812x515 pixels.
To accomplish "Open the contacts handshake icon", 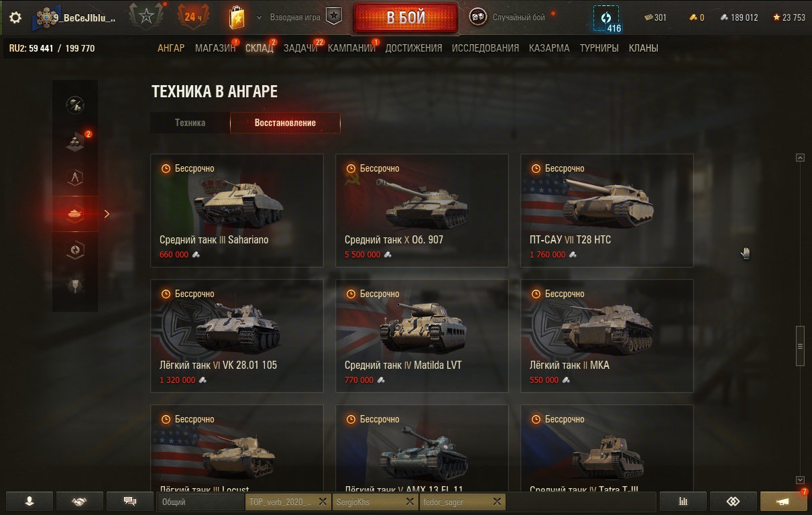I will click(x=79, y=501).
